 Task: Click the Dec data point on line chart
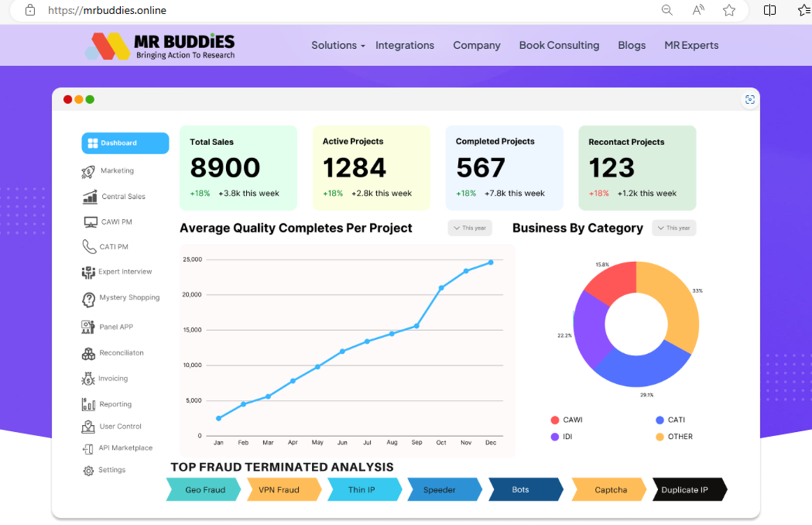point(491,262)
